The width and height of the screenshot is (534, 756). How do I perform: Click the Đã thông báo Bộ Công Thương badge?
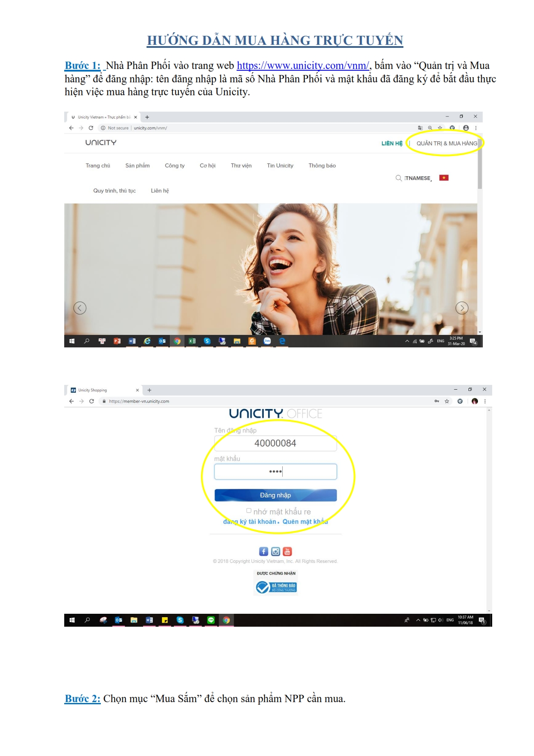[276, 587]
